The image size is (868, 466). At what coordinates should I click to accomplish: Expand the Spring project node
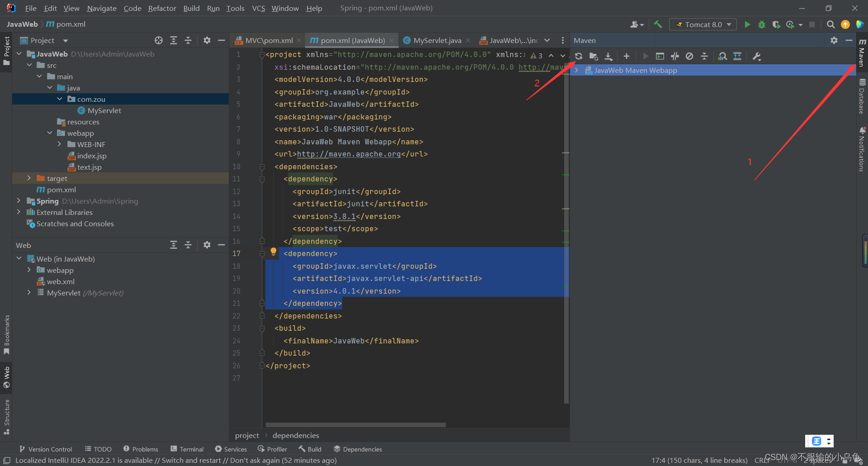pyautogui.click(x=19, y=201)
